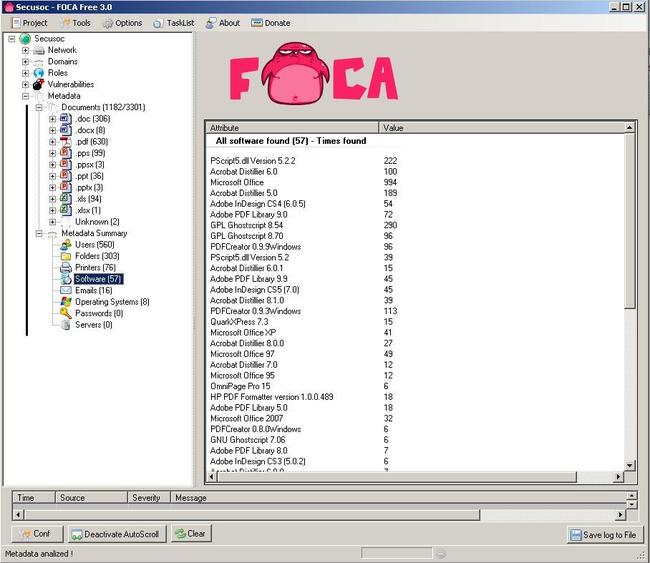Expand the .doc (306) node
This screenshot has height=563, width=650.
(x=52, y=119)
